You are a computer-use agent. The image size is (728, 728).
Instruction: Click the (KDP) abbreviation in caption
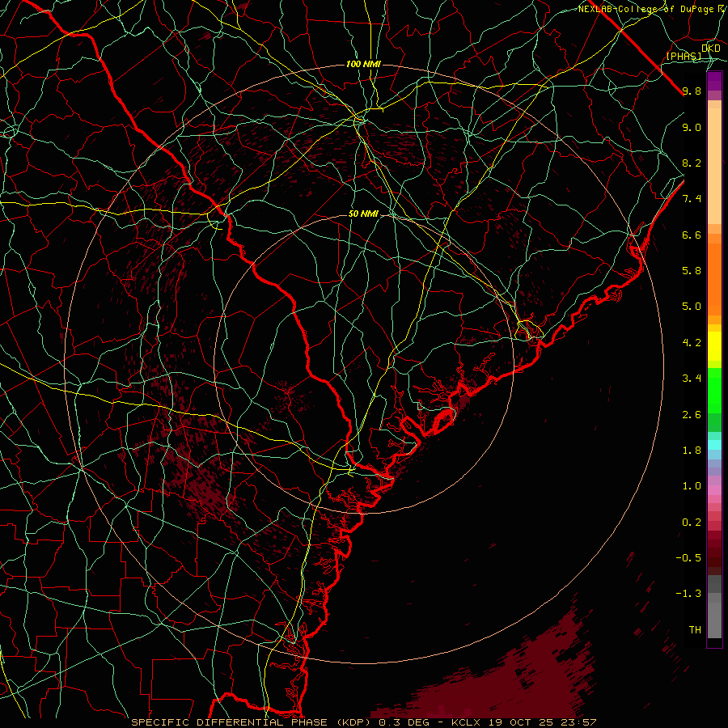coord(354,722)
